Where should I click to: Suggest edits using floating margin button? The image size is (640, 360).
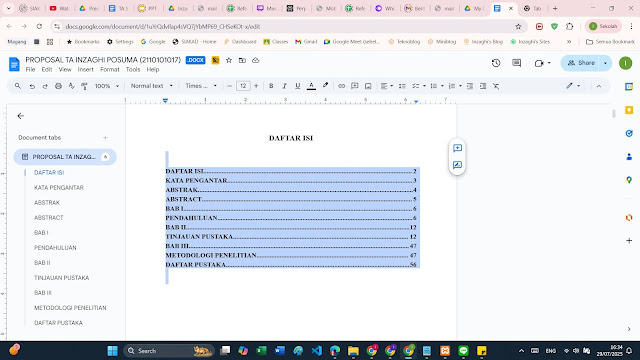click(457, 165)
